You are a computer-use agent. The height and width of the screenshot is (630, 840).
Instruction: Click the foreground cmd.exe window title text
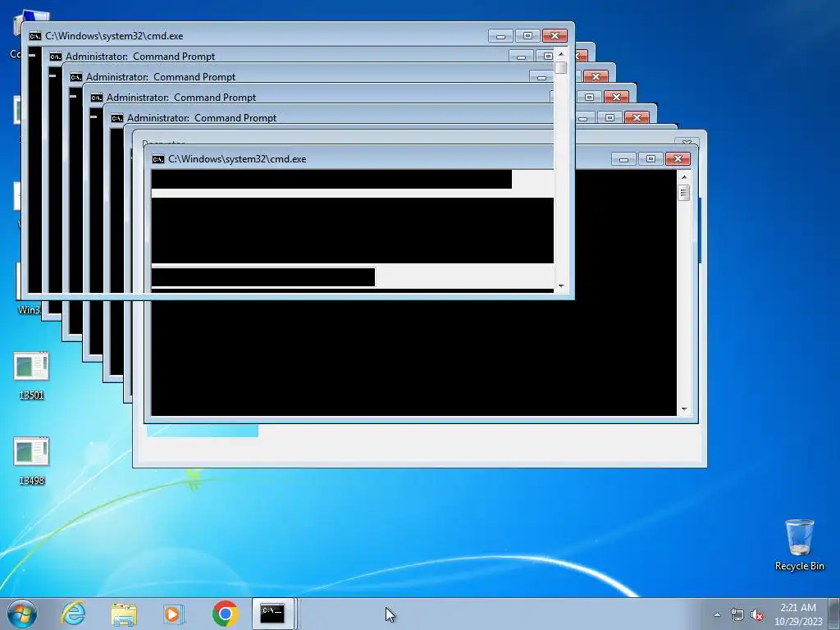(x=114, y=36)
